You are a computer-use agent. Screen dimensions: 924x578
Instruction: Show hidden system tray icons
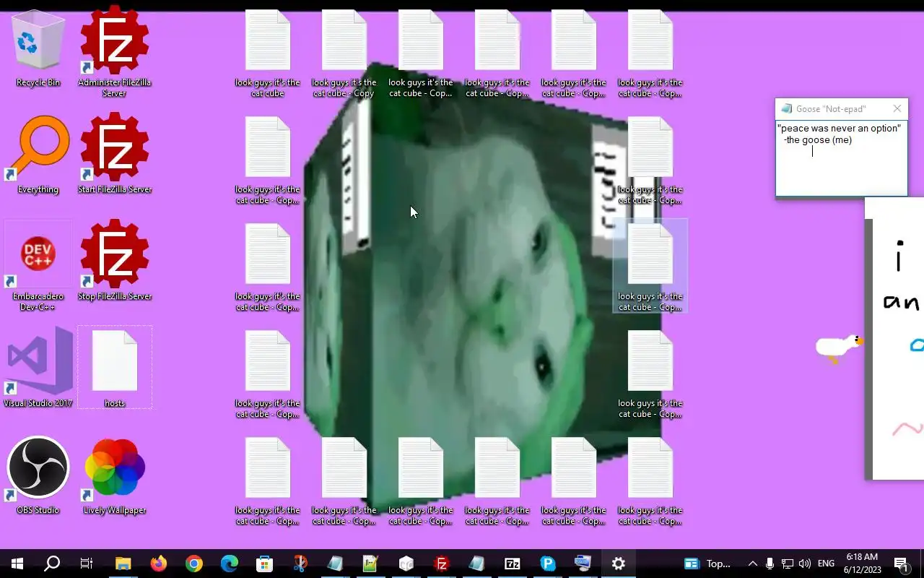click(x=752, y=564)
